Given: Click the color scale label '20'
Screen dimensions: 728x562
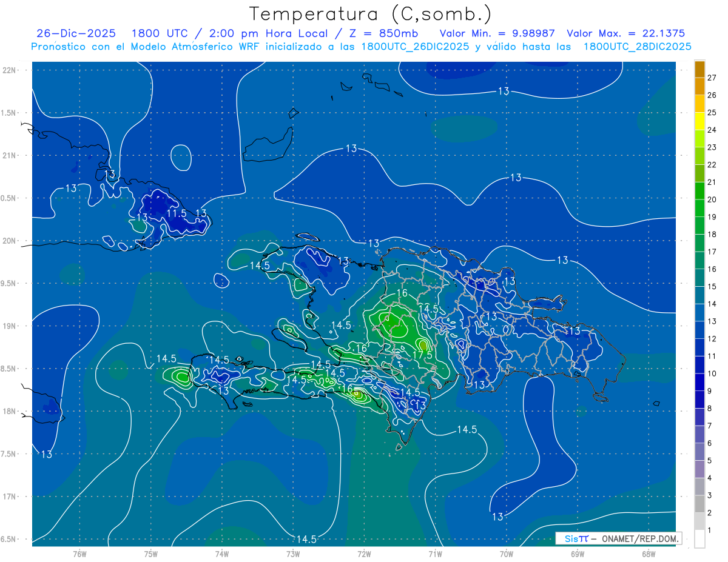Looking at the screenshot, I should (712, 199).
